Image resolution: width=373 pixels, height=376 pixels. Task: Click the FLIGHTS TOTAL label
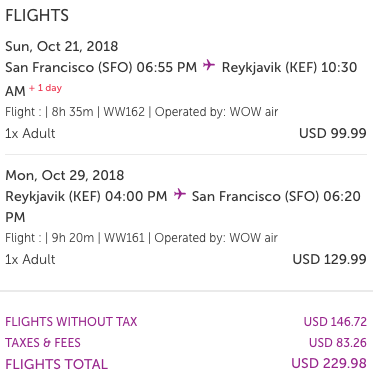[57, 364]
